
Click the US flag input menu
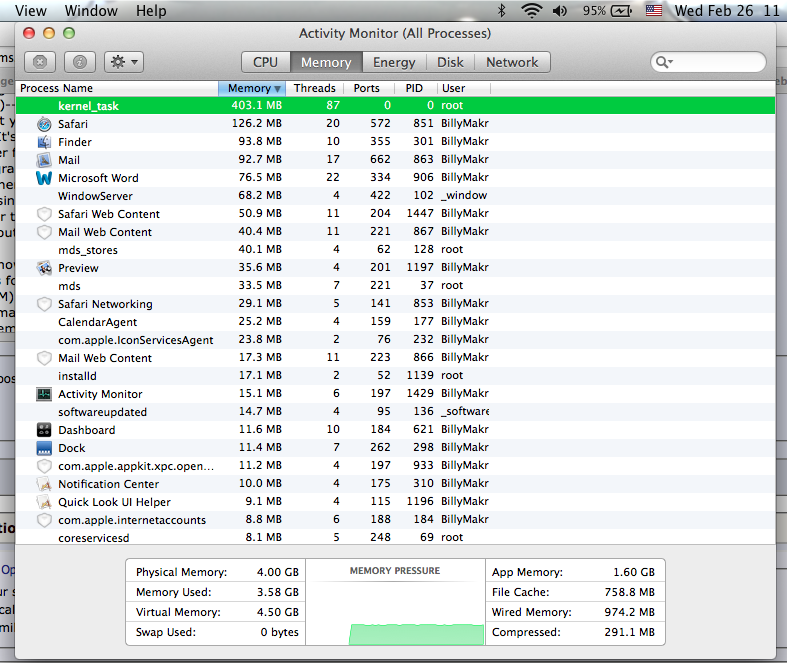point(653,11)
